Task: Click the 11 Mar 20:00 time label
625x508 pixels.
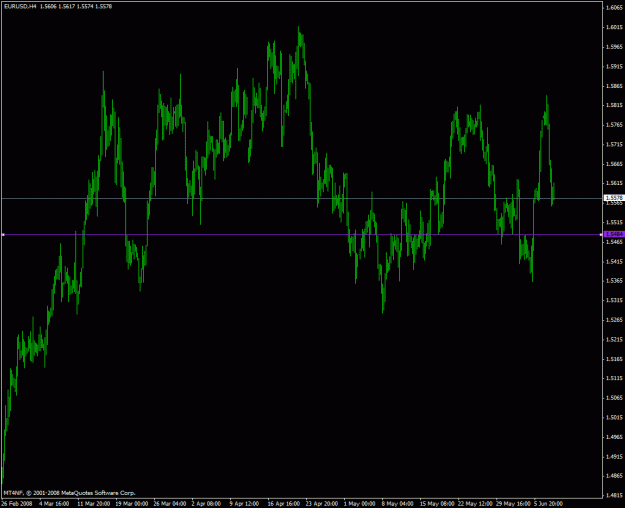Action: 94,504
